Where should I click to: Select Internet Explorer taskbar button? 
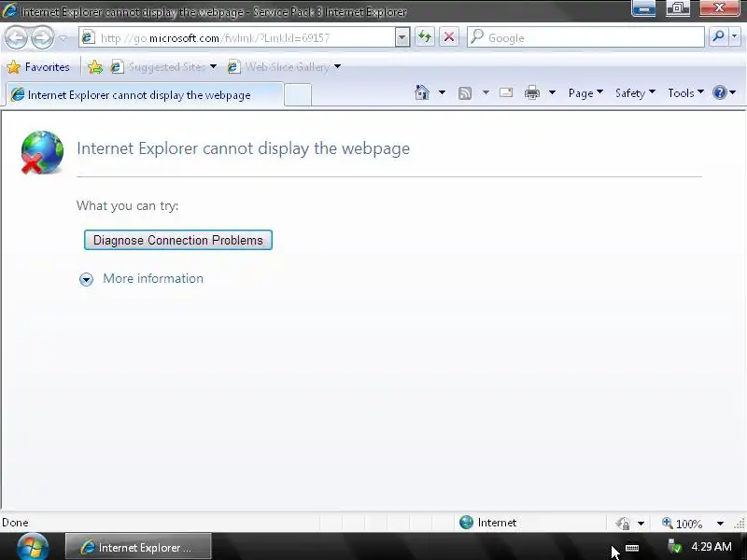(x=138, y=547)
